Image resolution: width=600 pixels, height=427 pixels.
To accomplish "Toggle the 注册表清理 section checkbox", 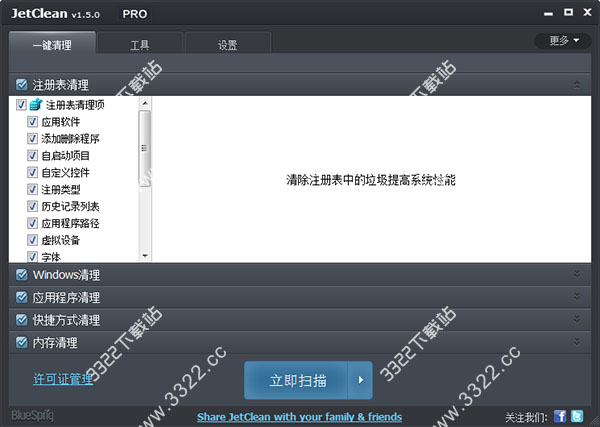I will point(22,85).
